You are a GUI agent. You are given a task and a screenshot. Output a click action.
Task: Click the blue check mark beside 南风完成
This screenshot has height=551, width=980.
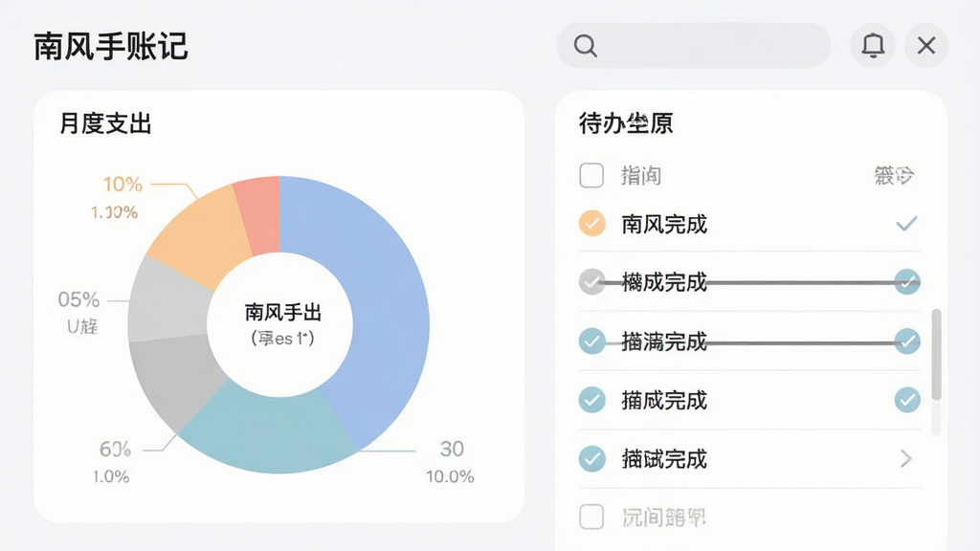click(x=906, y=223)
